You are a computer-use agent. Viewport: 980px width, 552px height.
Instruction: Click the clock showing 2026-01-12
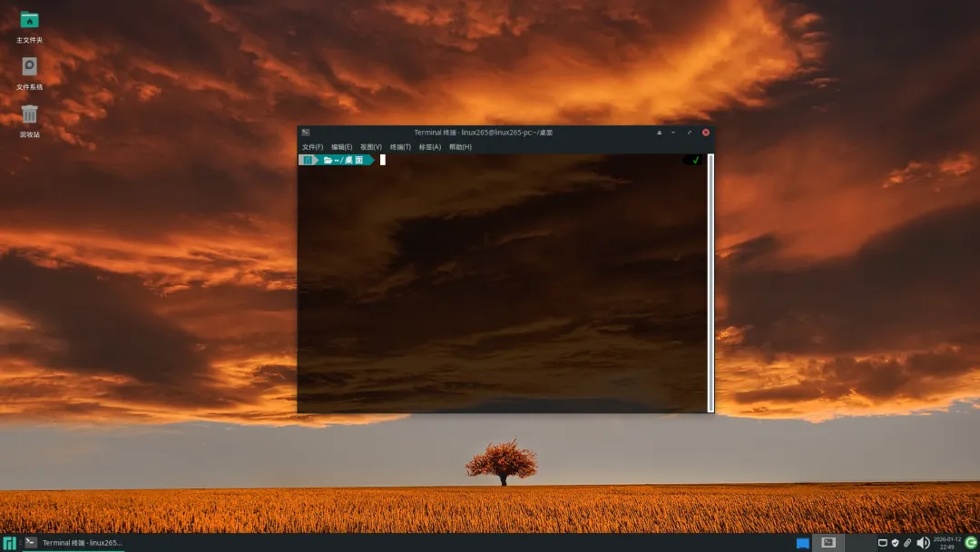click(946, 542)
